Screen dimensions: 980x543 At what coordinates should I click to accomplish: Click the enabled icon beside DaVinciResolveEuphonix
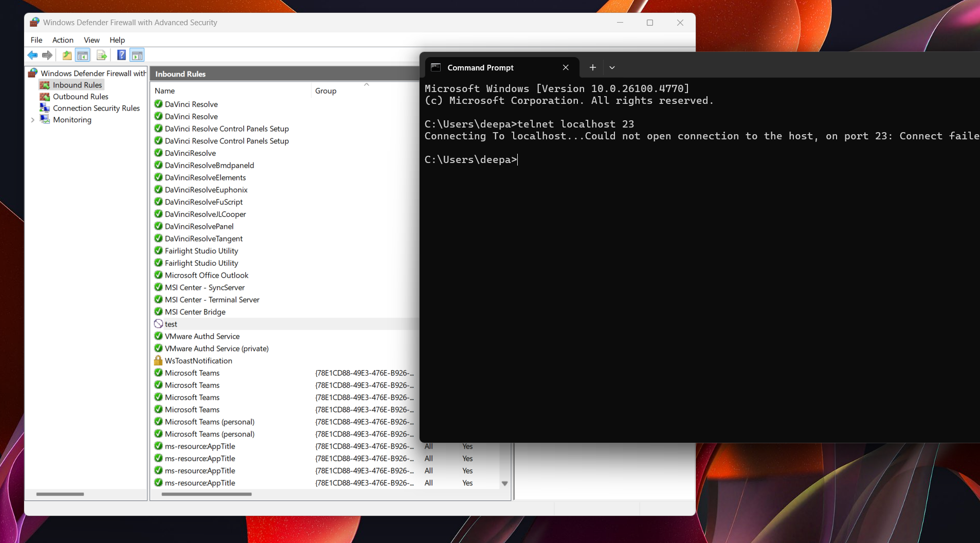(158, 190)
